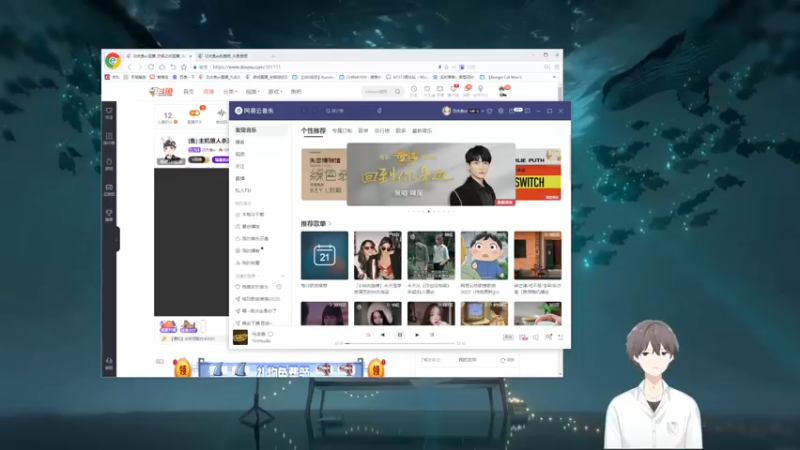This screenshot has width=800, height=450.
Task: Expand the account dropdown arrow beside VIP badge
Action: [x=483, y=111]
